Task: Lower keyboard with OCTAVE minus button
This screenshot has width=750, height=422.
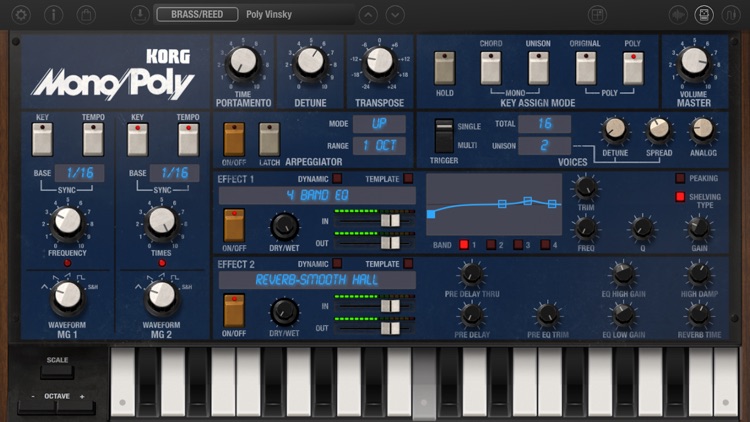Action: pos(37,407)
